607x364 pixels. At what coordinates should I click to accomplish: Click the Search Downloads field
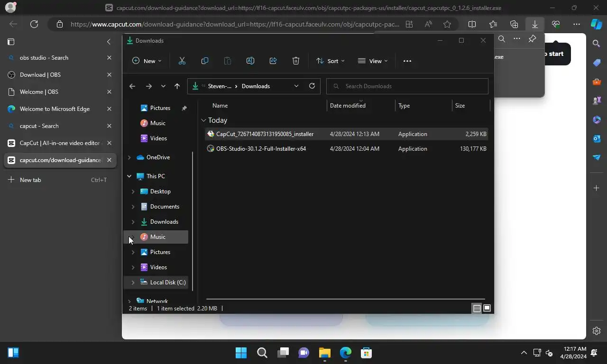tap(407, 86)
